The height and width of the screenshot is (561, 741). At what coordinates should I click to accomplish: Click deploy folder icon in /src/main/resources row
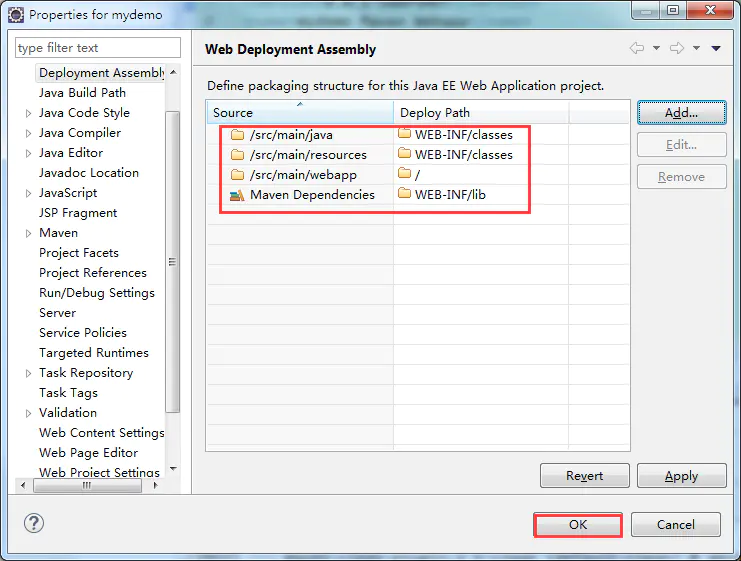[x=405, y=154]
